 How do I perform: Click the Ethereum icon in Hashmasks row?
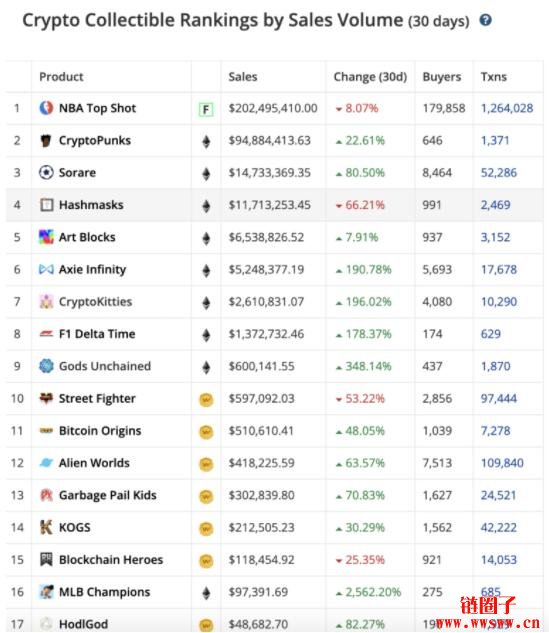(x=206, y=206)
